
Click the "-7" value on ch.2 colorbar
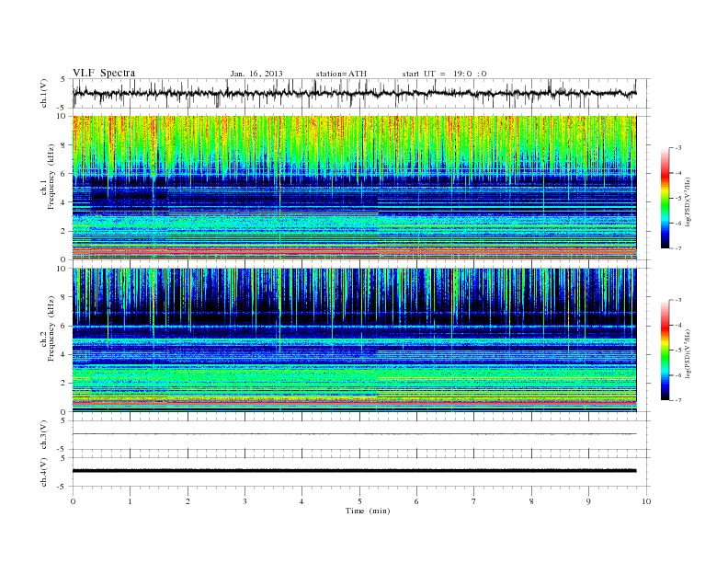678,400
